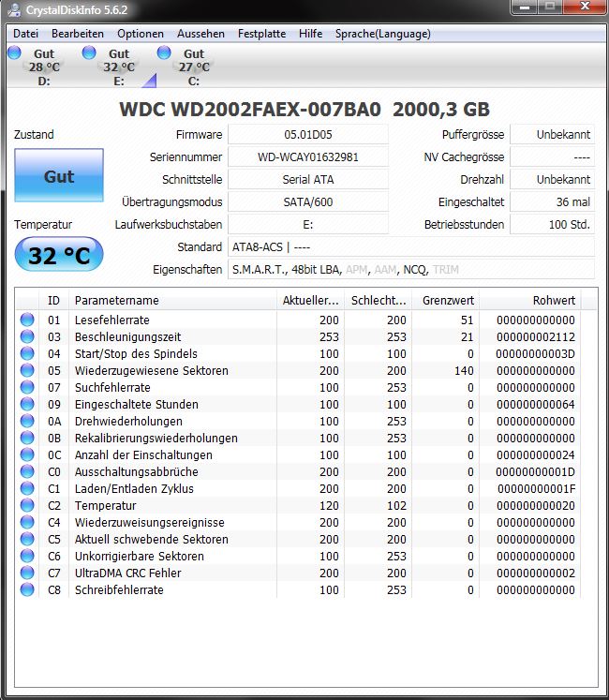This screenshot has height=700, width=609.
Task: Click the Drehzahl value Unbekannt
Action: pos(552,180)
